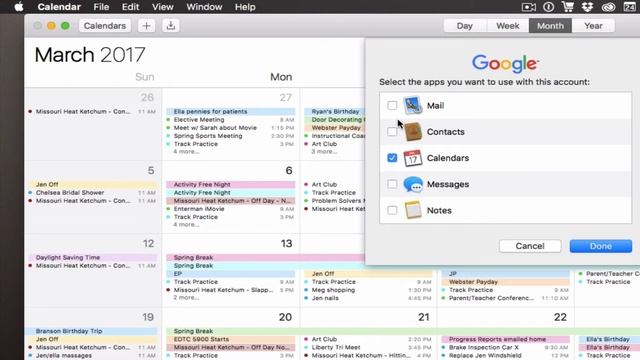Click Cancel in the Google dialog
This screenshot has height=360, width=640.
point(530,246)
